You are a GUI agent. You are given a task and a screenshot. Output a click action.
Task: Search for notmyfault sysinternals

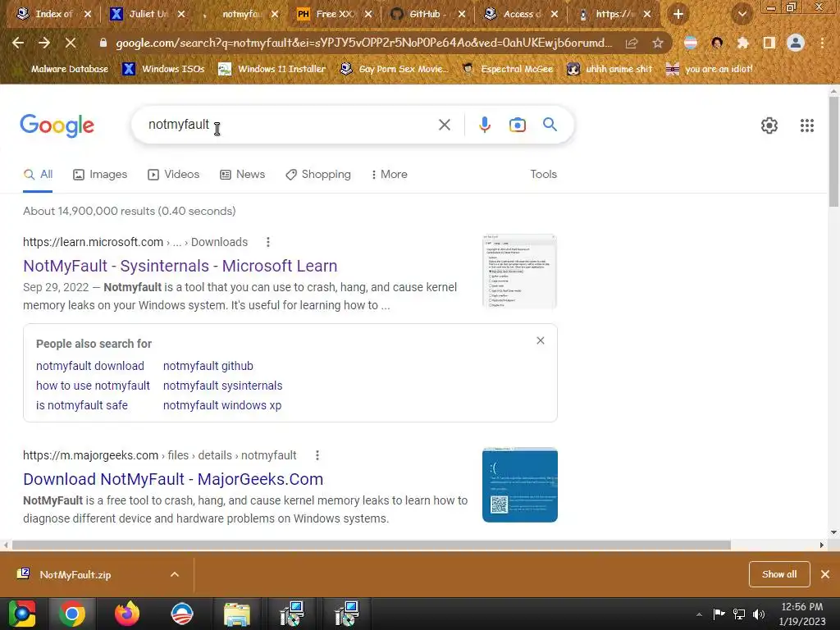tap(222, 386)
